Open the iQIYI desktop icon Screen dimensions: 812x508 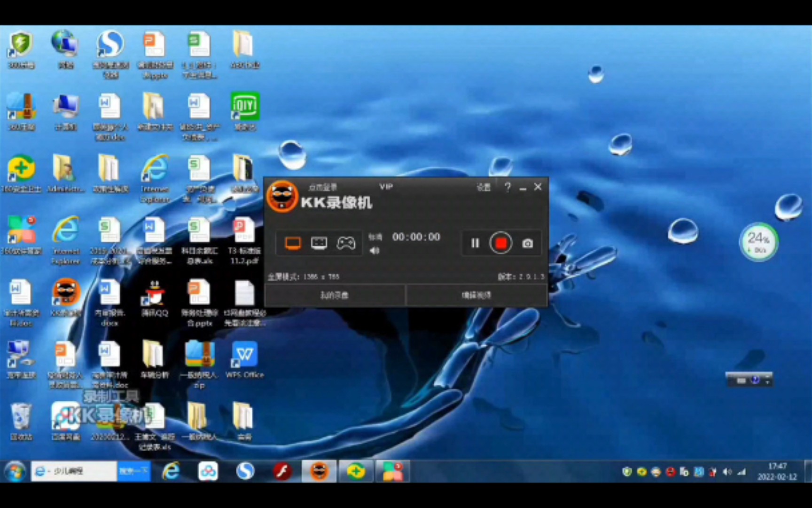point(245,111)
